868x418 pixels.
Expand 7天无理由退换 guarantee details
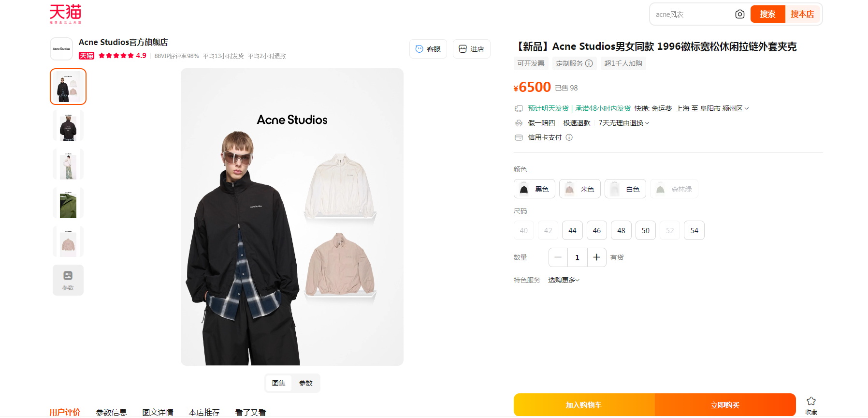point(624,123)
